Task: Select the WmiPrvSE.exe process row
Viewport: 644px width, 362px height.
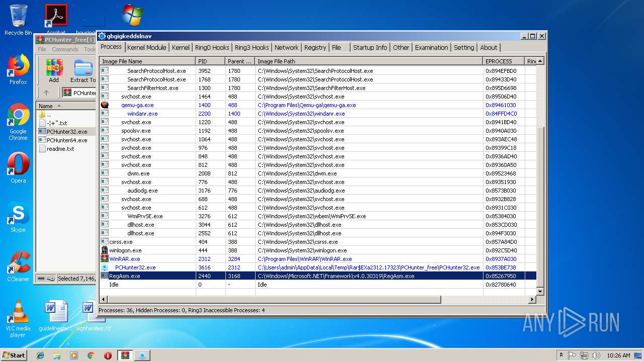Action: [317, 216]
